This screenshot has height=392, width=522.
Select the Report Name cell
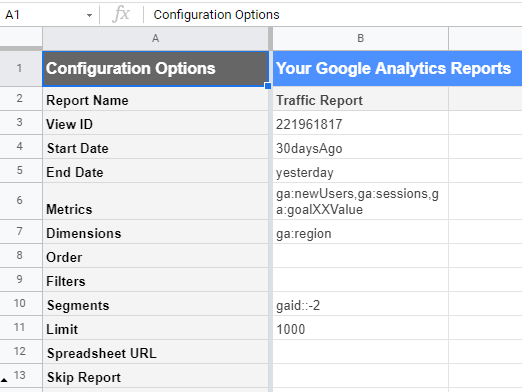(155, 99)
